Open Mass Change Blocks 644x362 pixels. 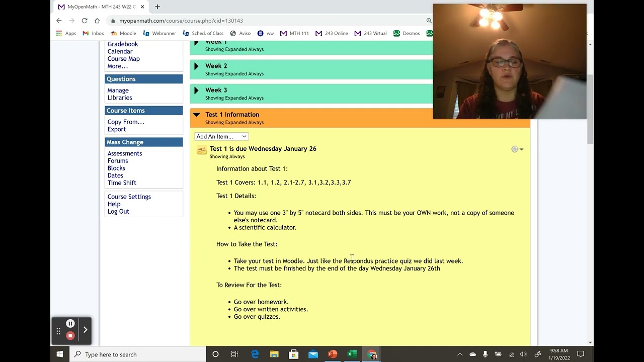[x=116, y=168]
